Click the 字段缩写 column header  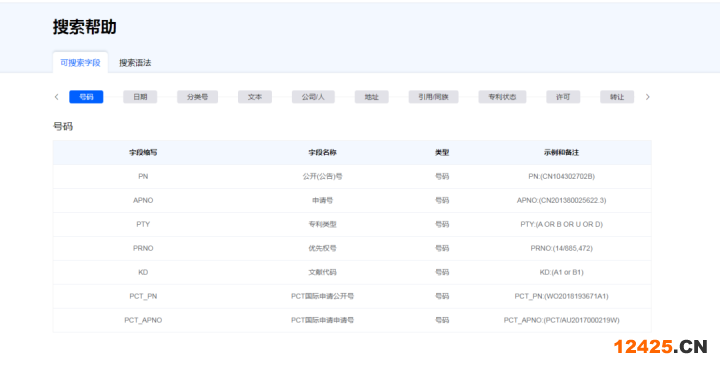pos(143,152)
